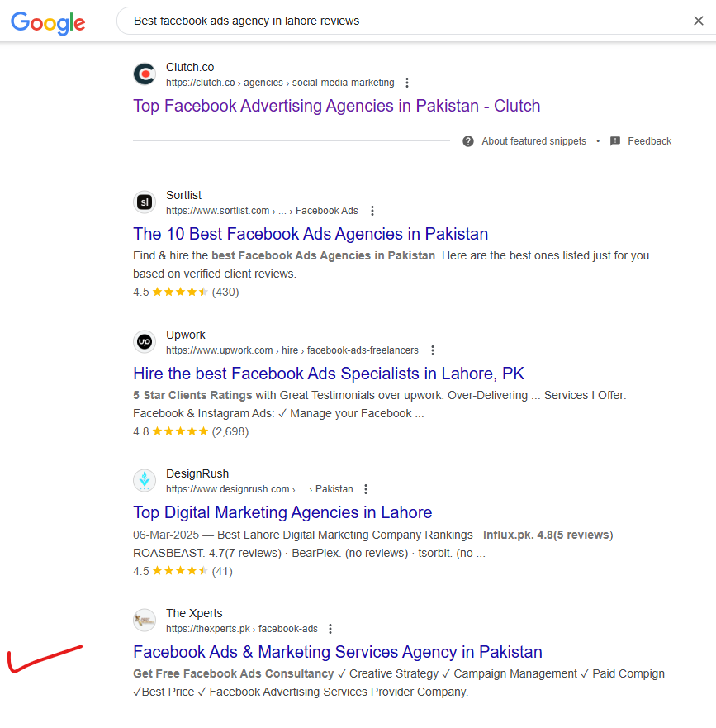
Task: Click the Upwork favicon
Action: pos(145,342)
